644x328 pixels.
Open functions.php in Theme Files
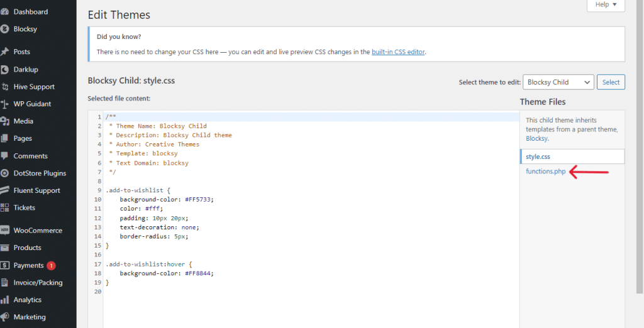[x=546, y=172]
